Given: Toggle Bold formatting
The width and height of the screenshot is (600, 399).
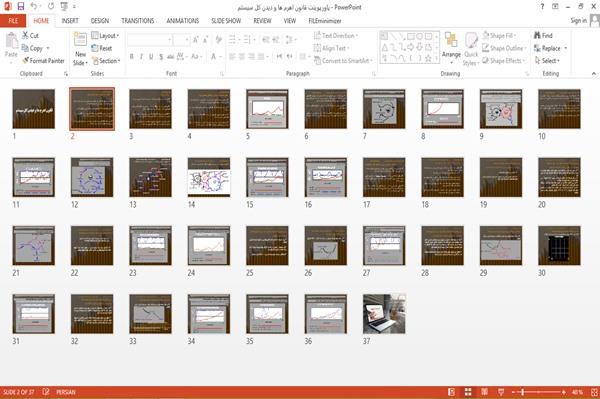Looking at the screenshot, I should [132, 57].
